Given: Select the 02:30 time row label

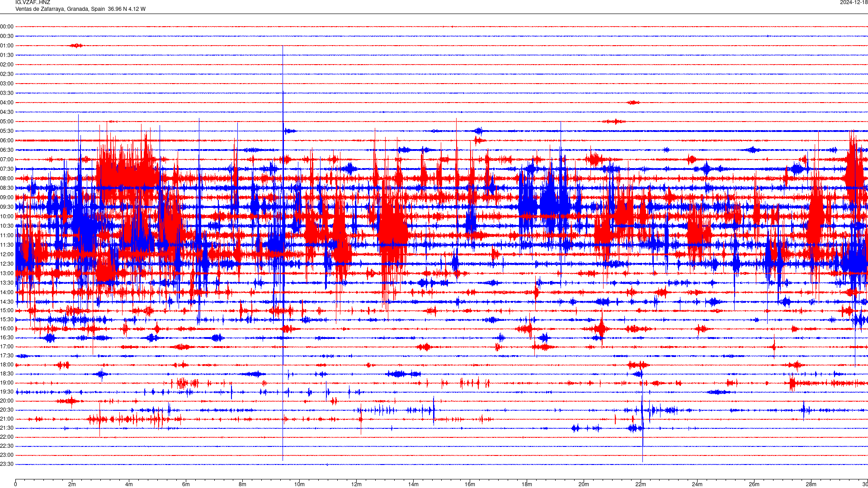Looking at the screenshot, I should tap(7, 74).
